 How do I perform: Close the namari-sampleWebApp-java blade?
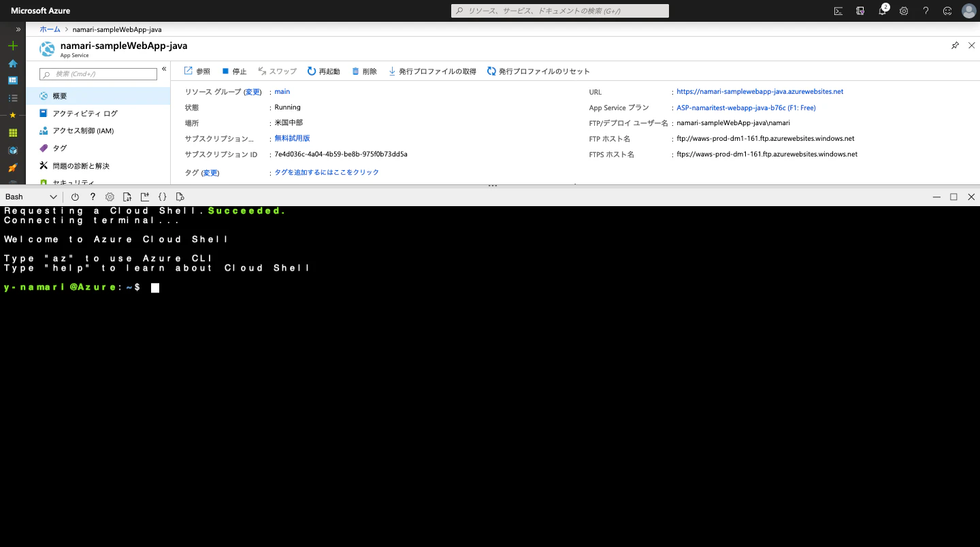[971, 46]
